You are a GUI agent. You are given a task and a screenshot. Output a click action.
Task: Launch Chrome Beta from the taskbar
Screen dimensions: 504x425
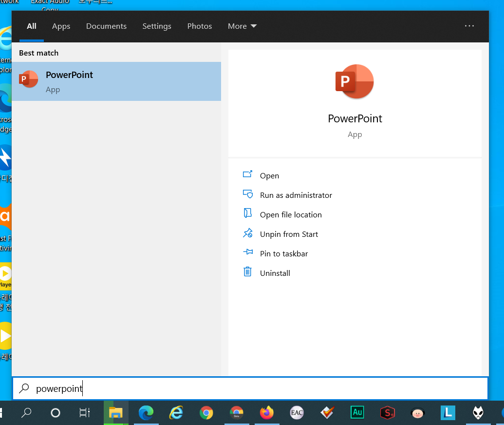click(237, 413)
